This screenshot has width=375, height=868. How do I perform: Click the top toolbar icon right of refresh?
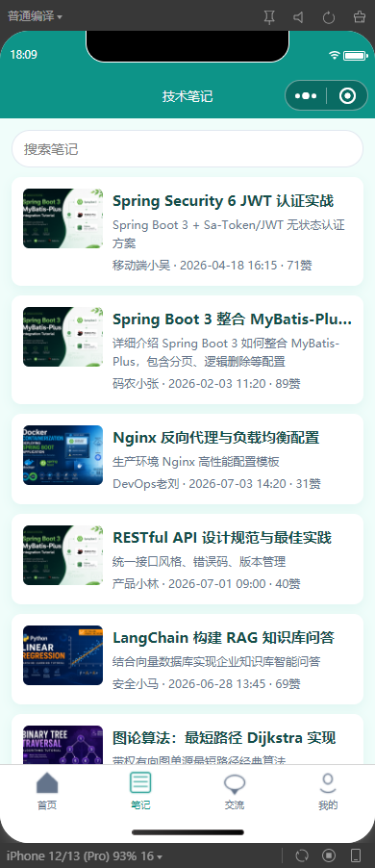tap(359, 17)
